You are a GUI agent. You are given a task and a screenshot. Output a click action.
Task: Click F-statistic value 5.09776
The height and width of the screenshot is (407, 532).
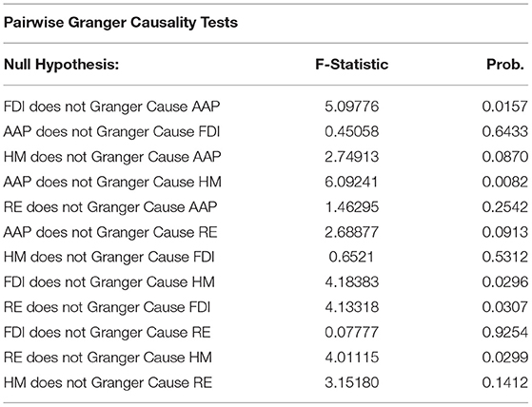(351, 107)
